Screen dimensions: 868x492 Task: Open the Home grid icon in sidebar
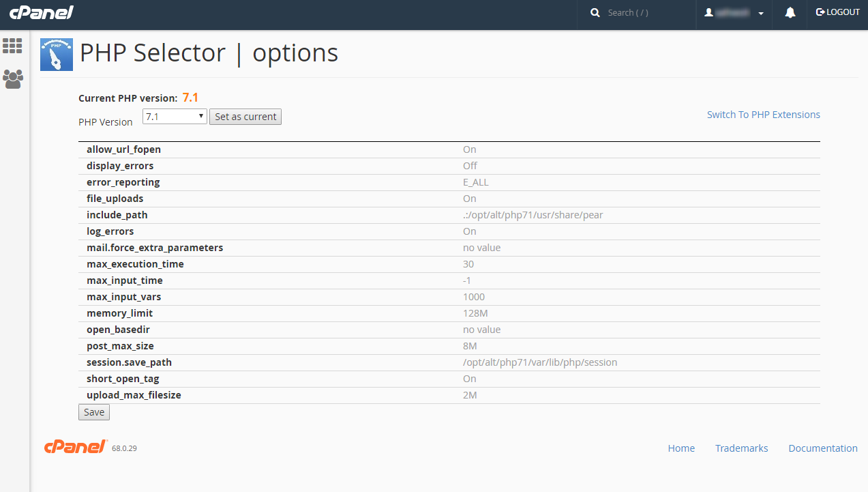(13, 46)
